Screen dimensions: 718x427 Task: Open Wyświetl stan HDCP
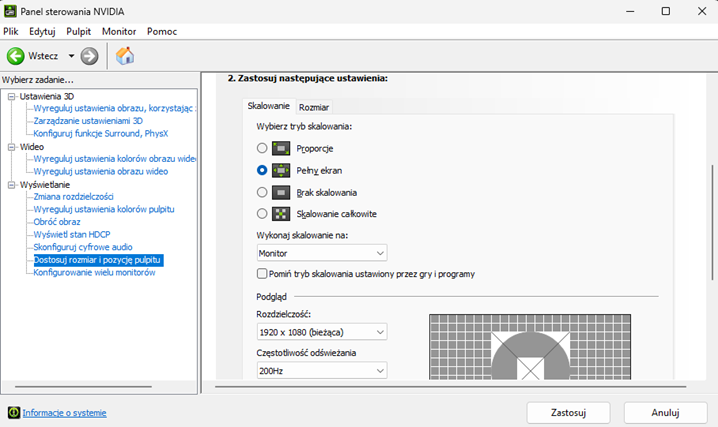(x=72, y=235)
